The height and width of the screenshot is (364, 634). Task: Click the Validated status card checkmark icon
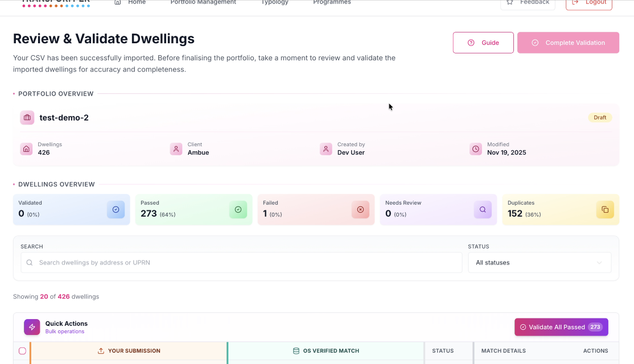pyautogui.click(x=116, y=210)
